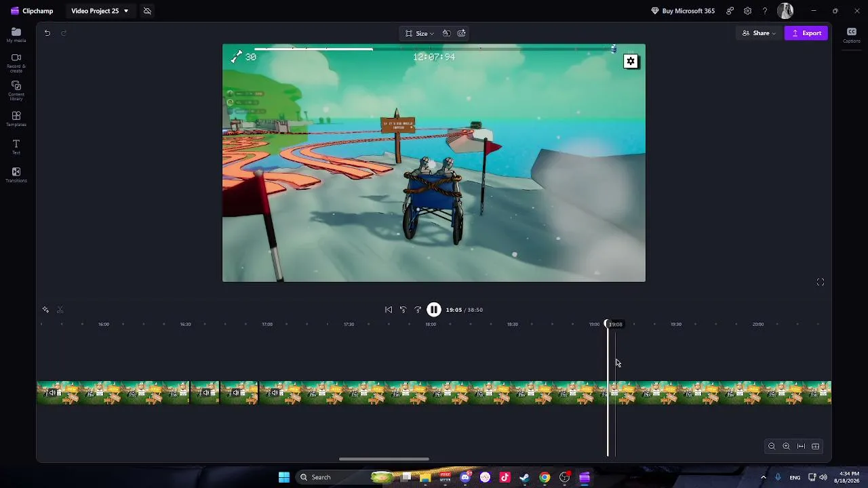Click the gear icon on video preview

(x=631, y=62)
